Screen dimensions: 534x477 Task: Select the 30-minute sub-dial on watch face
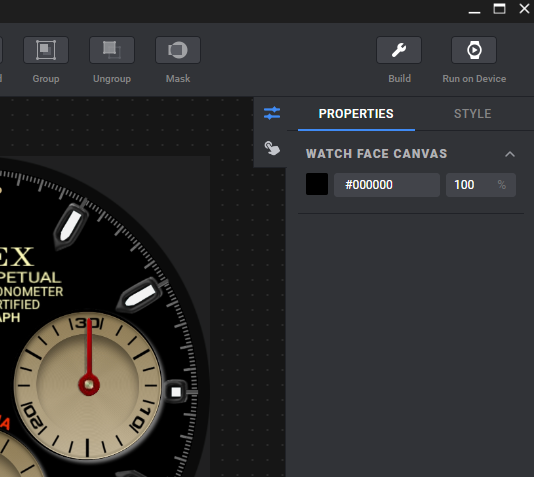coord(87,385)
